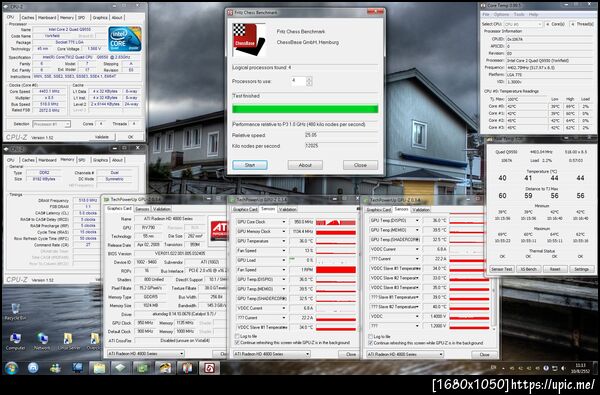600x395 pixels.
Task: Click the GPU Core Clock sensor graph
Action: [x=336, y=222]
